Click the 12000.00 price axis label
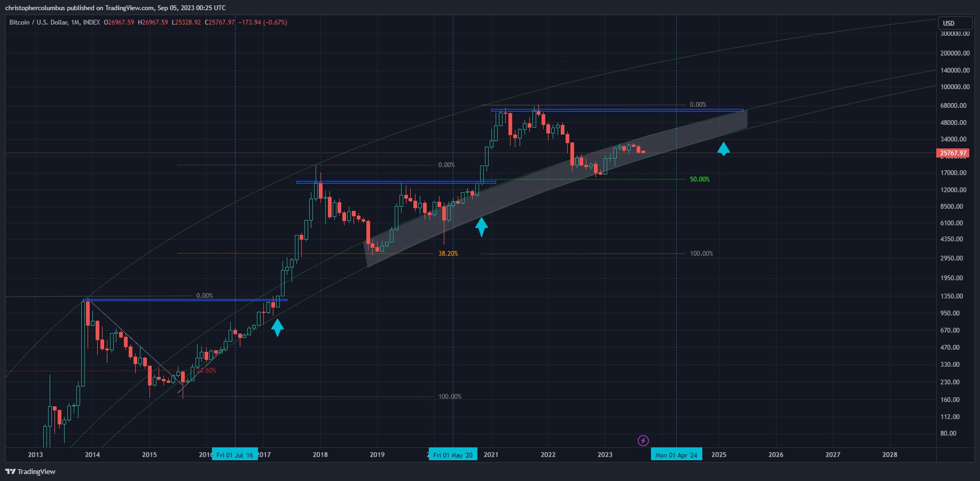Image resolution: width=980 pixels, height=481 pixels. [953, 190]
